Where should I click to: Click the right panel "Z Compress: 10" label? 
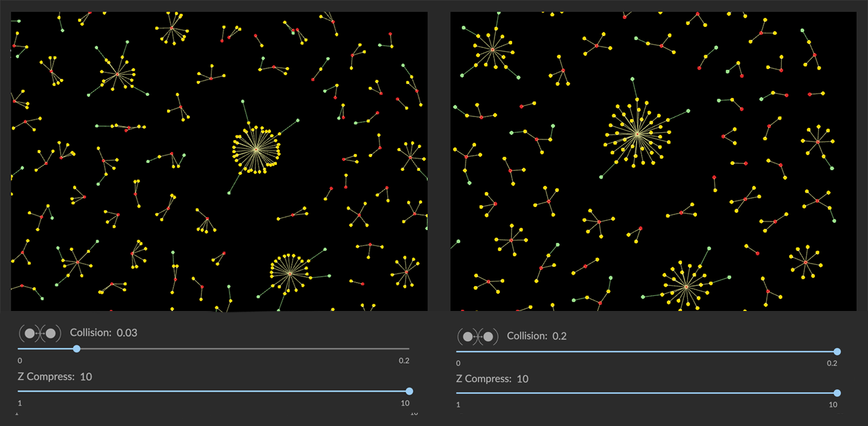pos(493,379)
